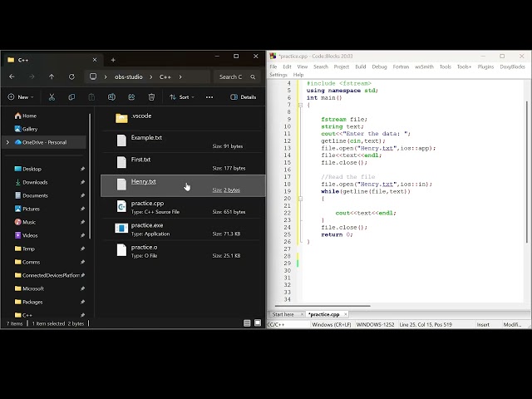Click Windows (CR+LF) in status bar
532x399 pixels.
(x=332, y=325)
